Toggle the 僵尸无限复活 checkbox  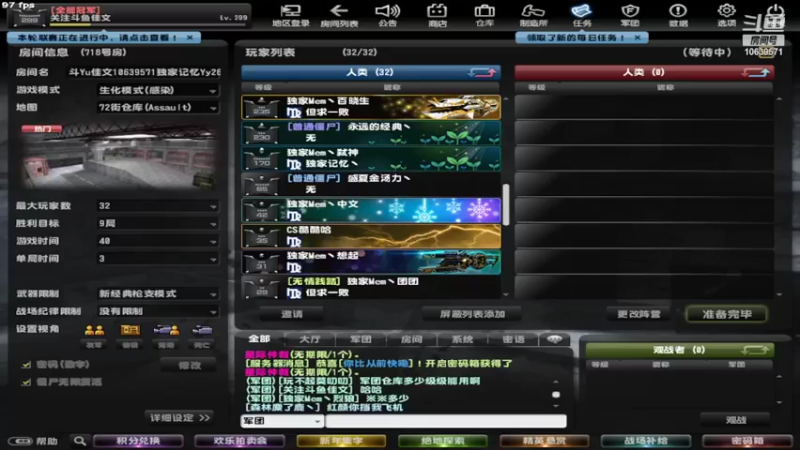coord(26,382)
